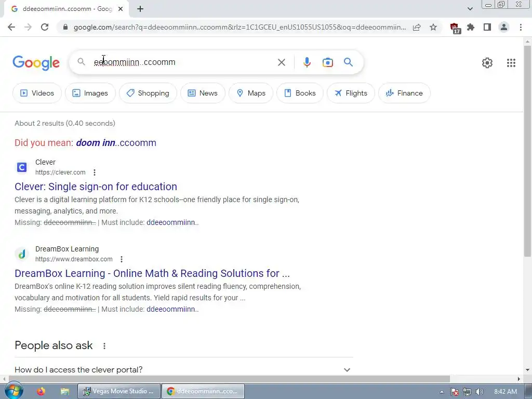Open the Extensions puzzle piece menu
The image size is (532, 399).
tap(471, 27)
